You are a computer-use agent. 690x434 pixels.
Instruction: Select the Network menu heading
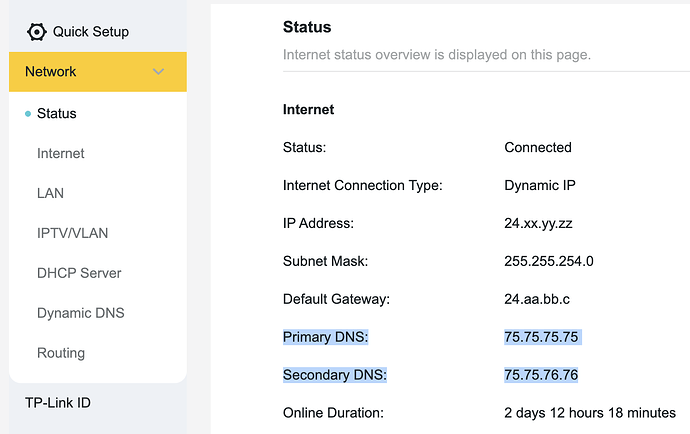click(51, 72)
